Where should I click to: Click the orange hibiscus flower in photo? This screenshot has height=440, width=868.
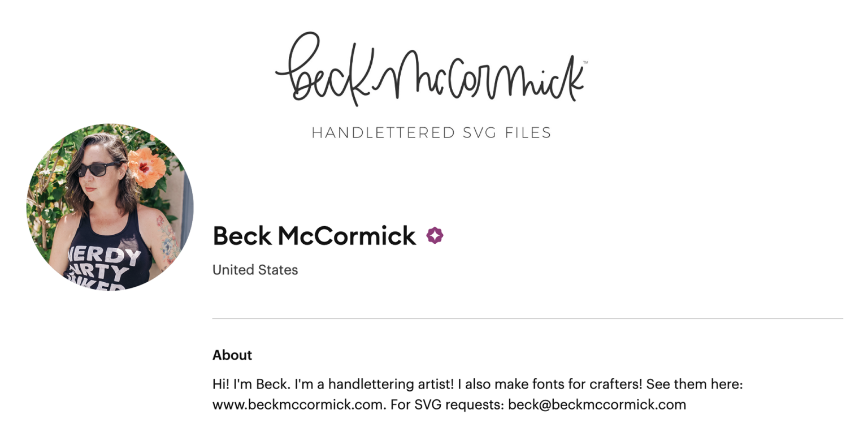pos(146,166)
